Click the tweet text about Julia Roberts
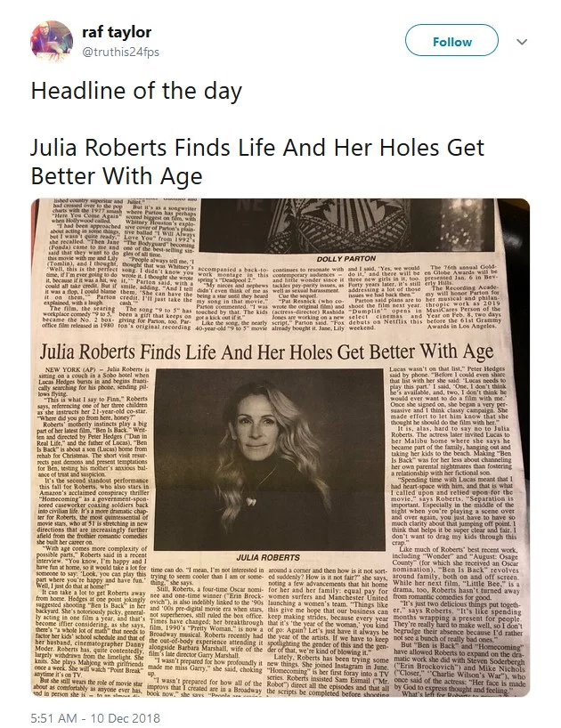This screenshot has height=728, width=561. point(257,162)
